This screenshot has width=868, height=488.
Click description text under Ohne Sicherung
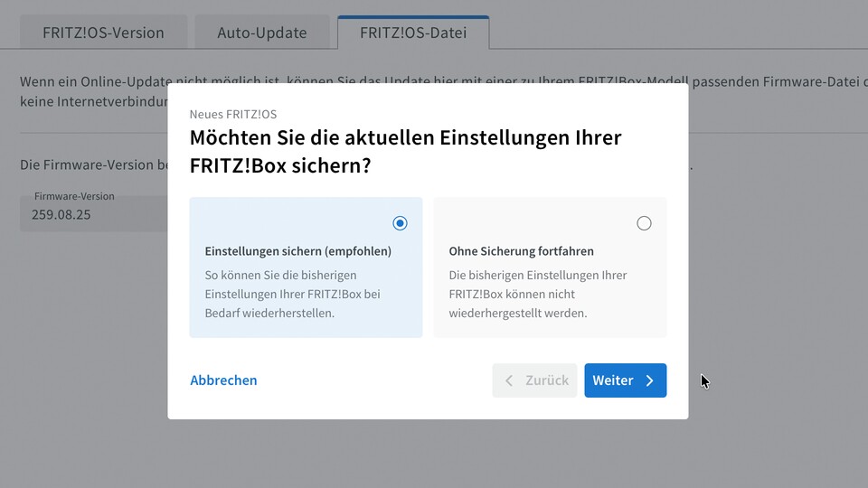[x=538, y=294]
